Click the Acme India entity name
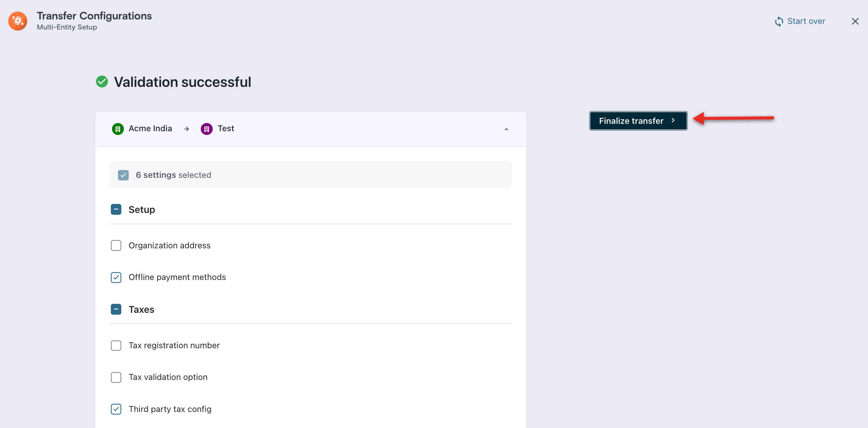The width and height of the screenshot is (868, 428). 150,129
